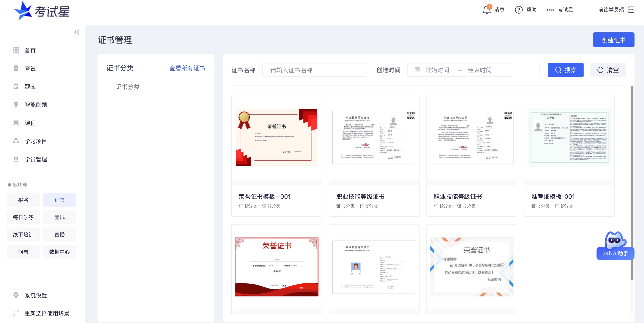Viewport: 644px width, 323px height.
Task: Click the 考试 checkmark icon
Action: [x=16, y=68]
